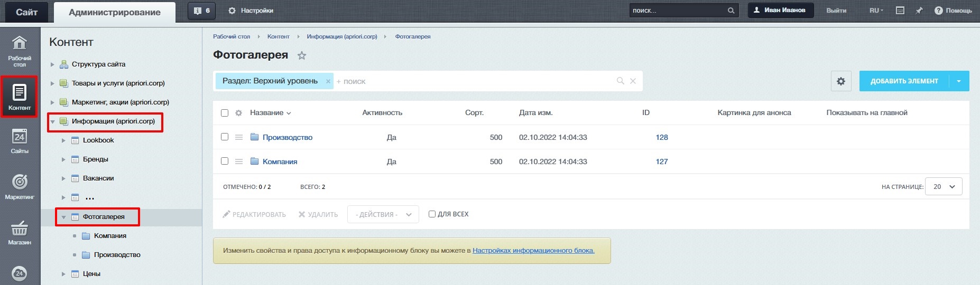
Task: Open row menu for Производство
Action: point(239,137)
